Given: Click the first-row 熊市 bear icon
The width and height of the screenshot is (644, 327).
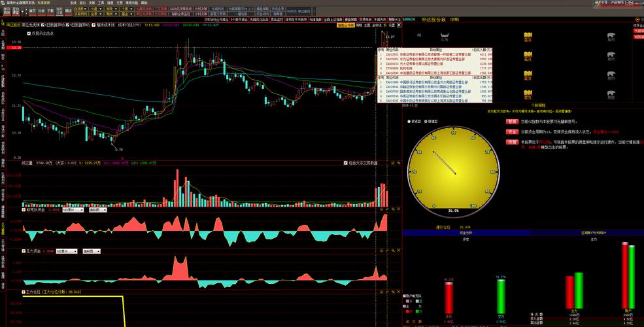Looking at the screenshot, I should (611, 37).
